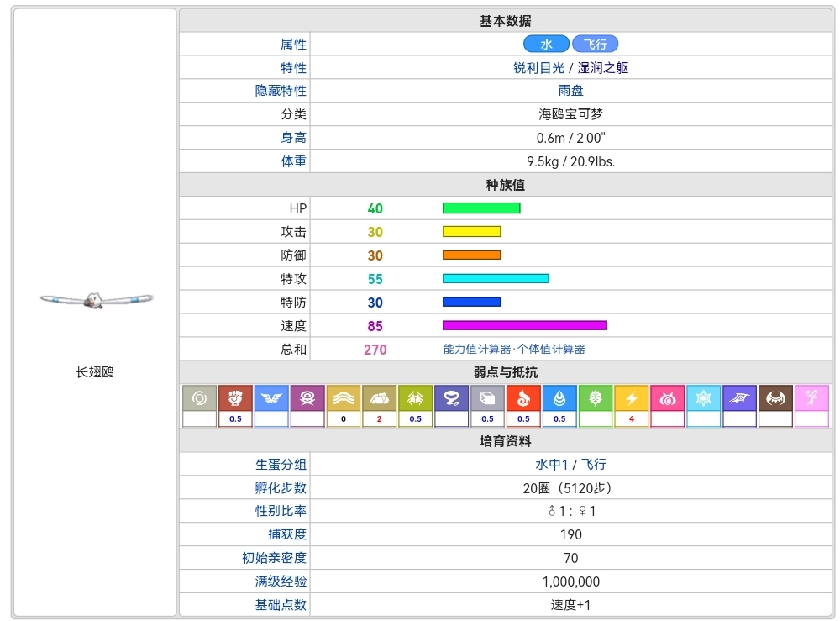The height and width of the screenshot is (621, 840).
Task: Click the Ghost type icon
Action: [x=452, y=398]
